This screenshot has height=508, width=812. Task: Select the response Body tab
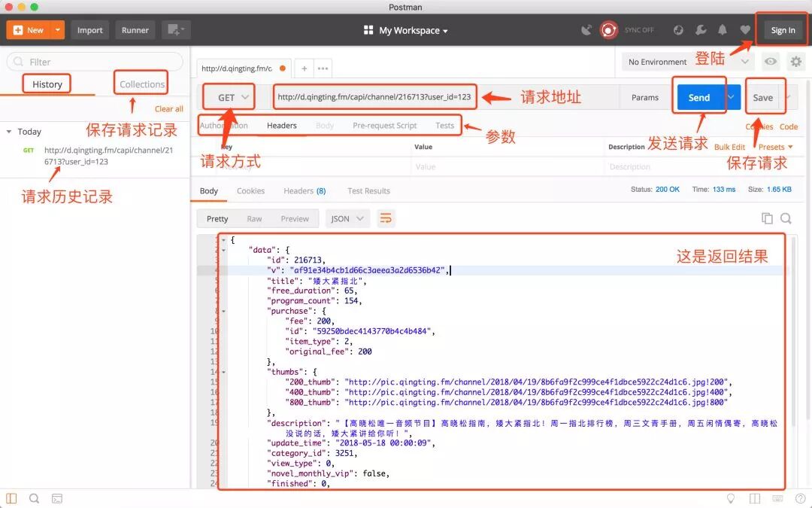coord(209,190)
